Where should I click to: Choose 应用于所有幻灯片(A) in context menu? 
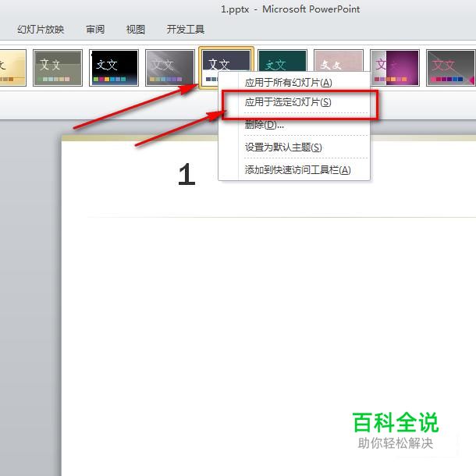tap(294, 82)
